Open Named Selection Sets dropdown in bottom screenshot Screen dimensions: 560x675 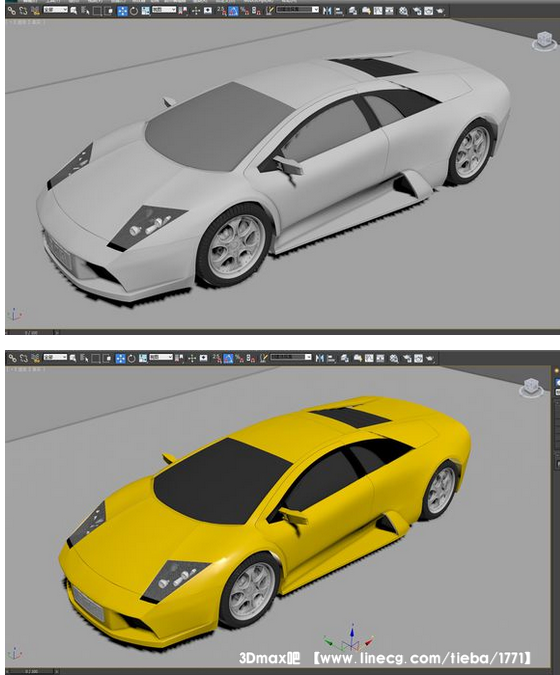click(291, 357)
